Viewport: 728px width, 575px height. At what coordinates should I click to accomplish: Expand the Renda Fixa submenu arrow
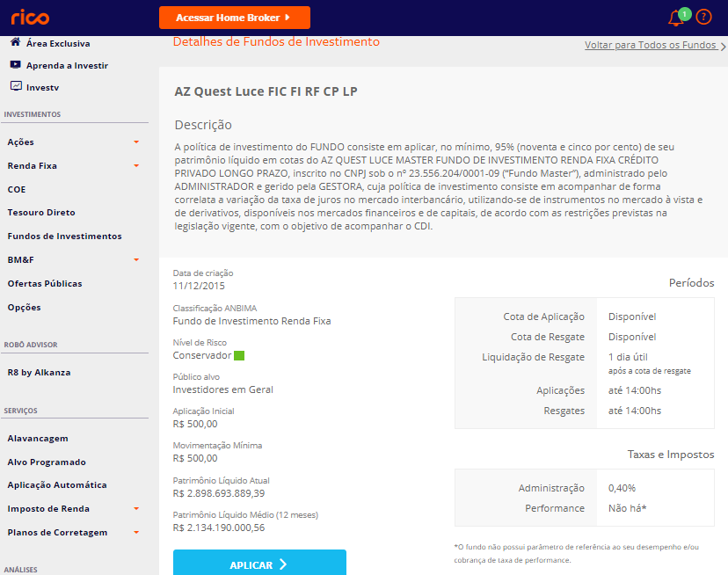coord(136,165)
